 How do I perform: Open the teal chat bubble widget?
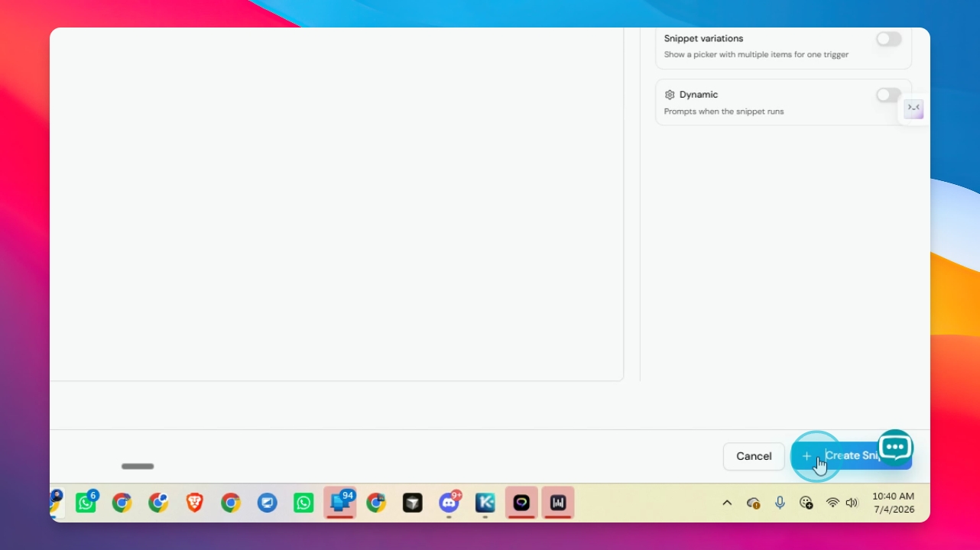[x=894, y=447]
